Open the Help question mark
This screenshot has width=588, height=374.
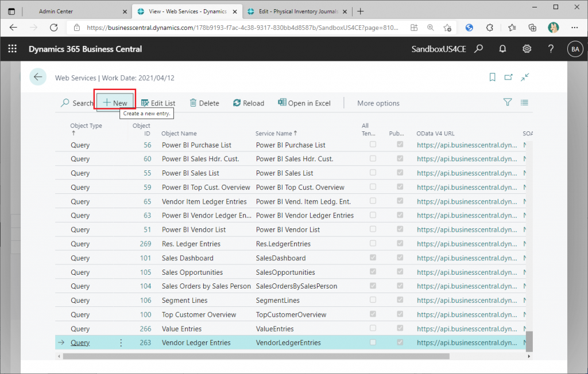click(551, 49)
